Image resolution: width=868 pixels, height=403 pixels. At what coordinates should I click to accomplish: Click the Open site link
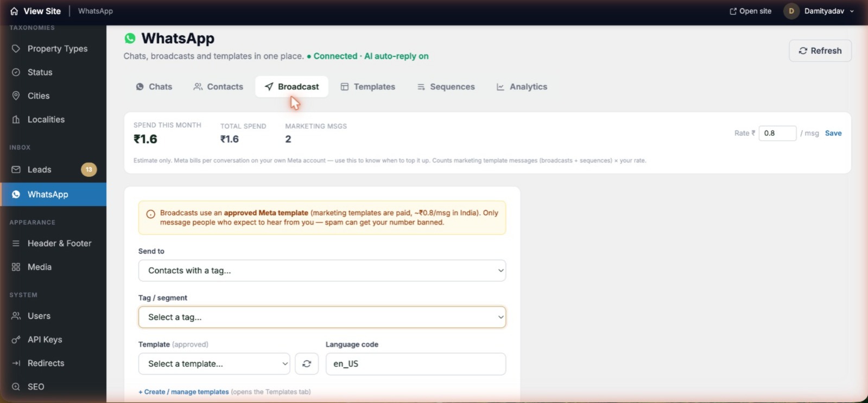click(x=750, y=11)
